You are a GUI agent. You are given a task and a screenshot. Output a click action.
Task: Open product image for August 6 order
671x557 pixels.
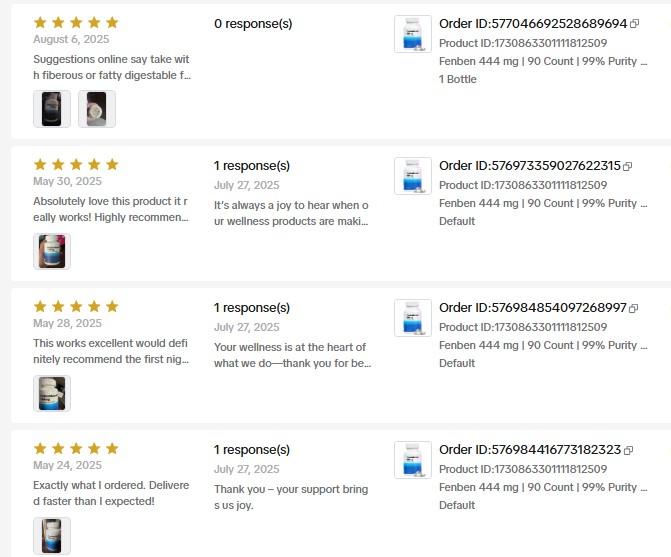pyautogui.click(x=413, y=34)
